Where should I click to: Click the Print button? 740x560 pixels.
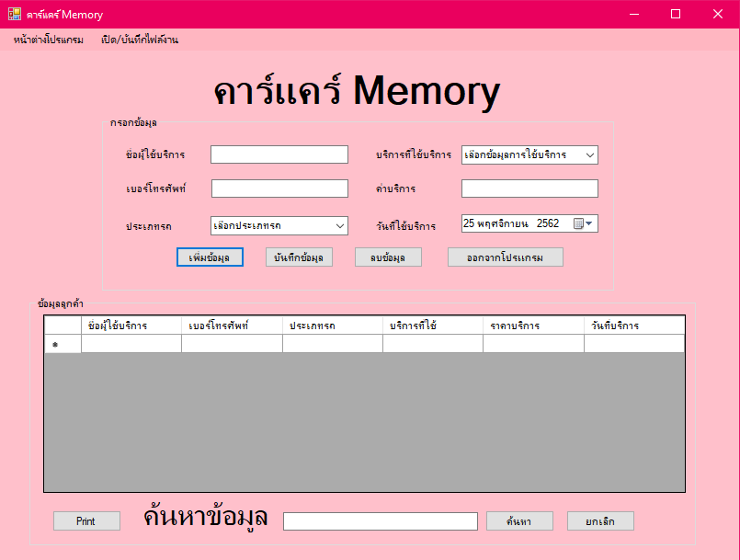tap(86, 521)
